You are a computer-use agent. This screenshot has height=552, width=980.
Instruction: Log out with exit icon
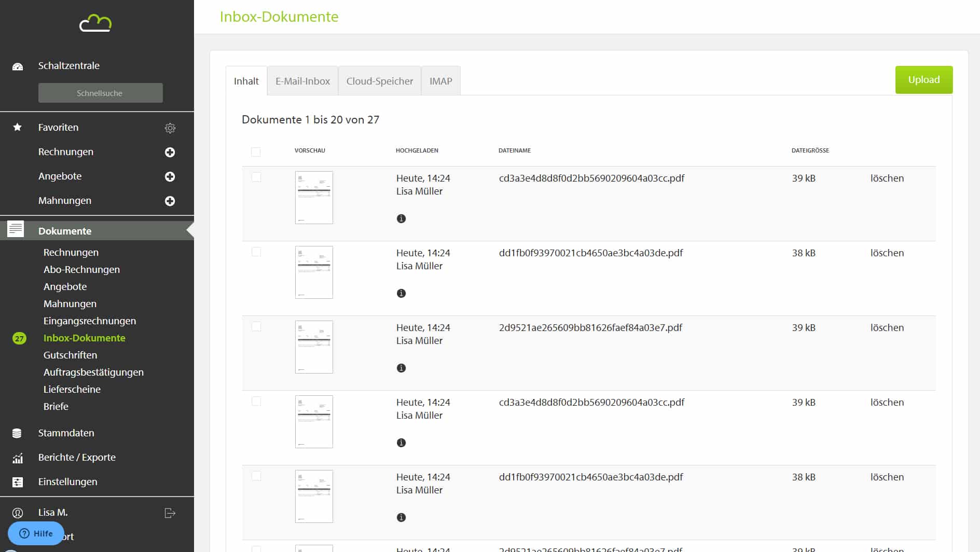point(170,513)
